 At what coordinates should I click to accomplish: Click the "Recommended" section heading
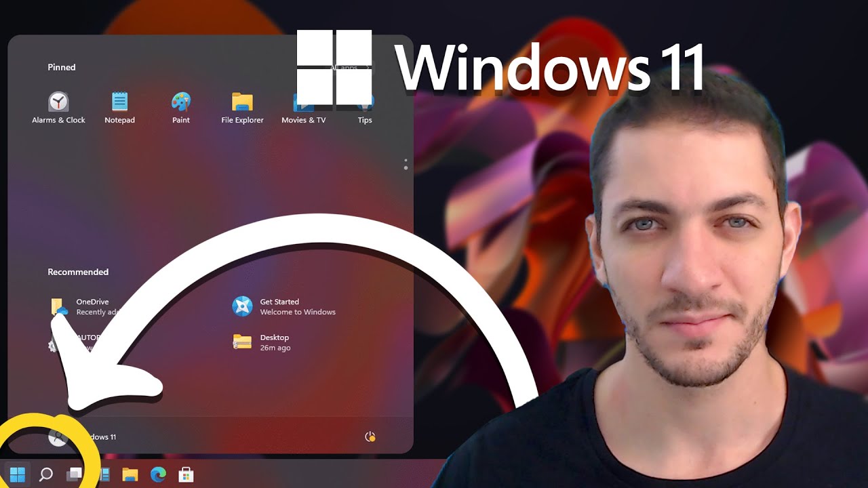(78, 272)
